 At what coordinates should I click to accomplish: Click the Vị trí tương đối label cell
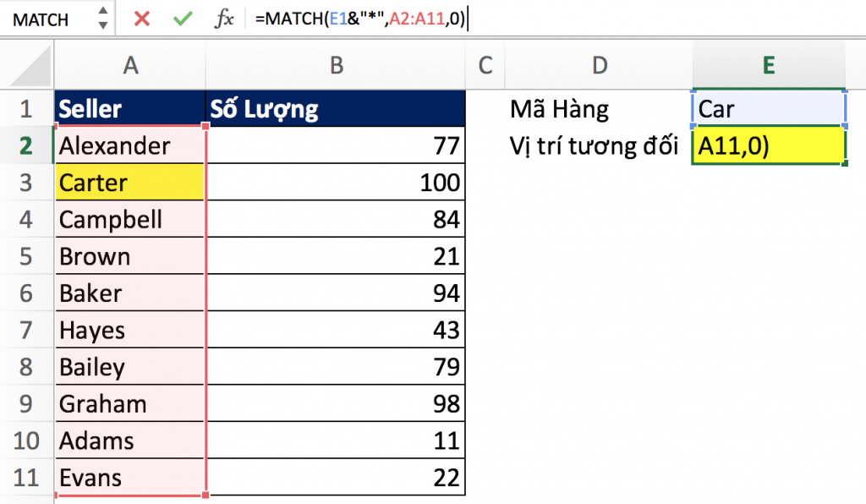[595, 145]
